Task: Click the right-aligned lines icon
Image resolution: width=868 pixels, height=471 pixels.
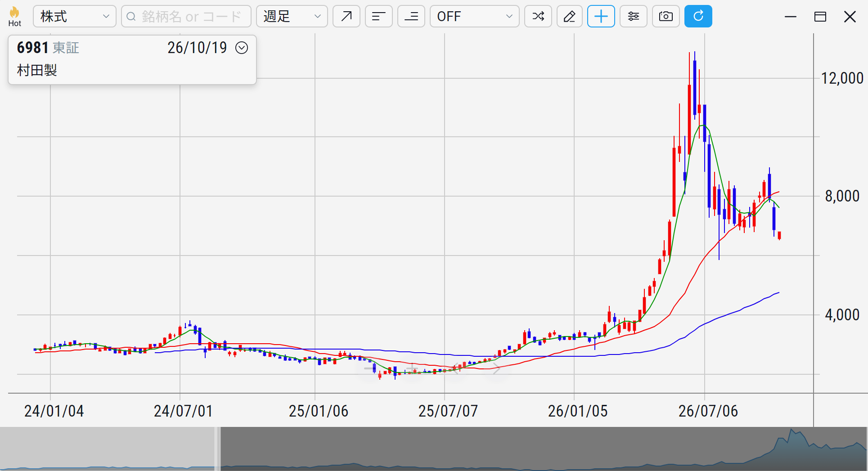Action: click(411, 17)
